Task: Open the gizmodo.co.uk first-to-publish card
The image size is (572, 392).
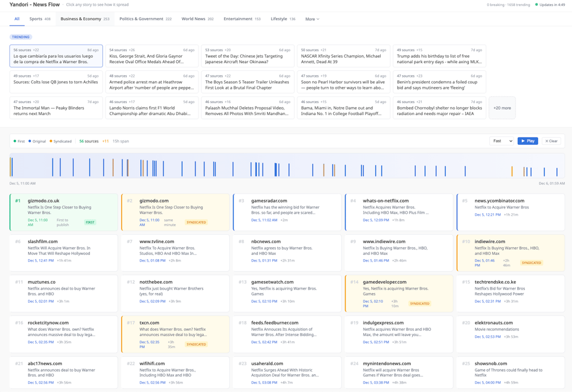Action: coord(64,211)
